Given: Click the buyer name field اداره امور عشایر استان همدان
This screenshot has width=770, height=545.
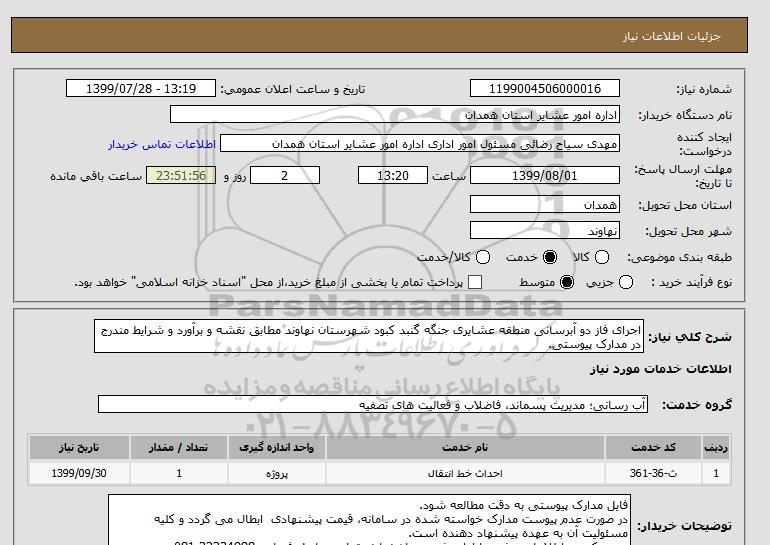Looking at the screenshot, I should coord(395,115).
